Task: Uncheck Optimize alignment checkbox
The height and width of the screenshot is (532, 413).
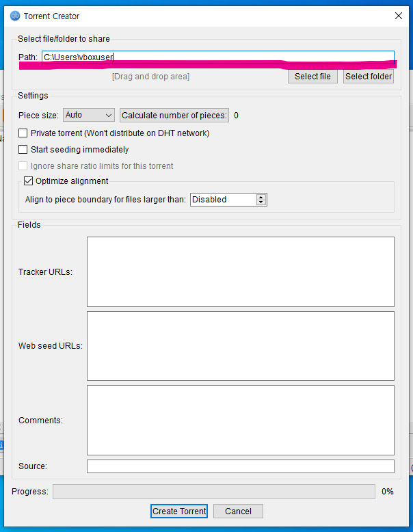Action: [x=28, y=181]
